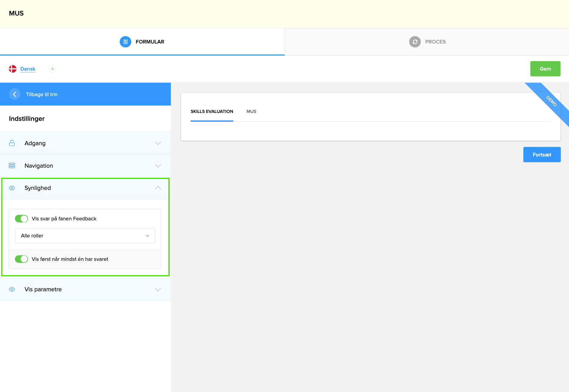This screenshot has width=569, height=392.
Task: Click the Synlighed eye icon
Action: pos(12,188)
